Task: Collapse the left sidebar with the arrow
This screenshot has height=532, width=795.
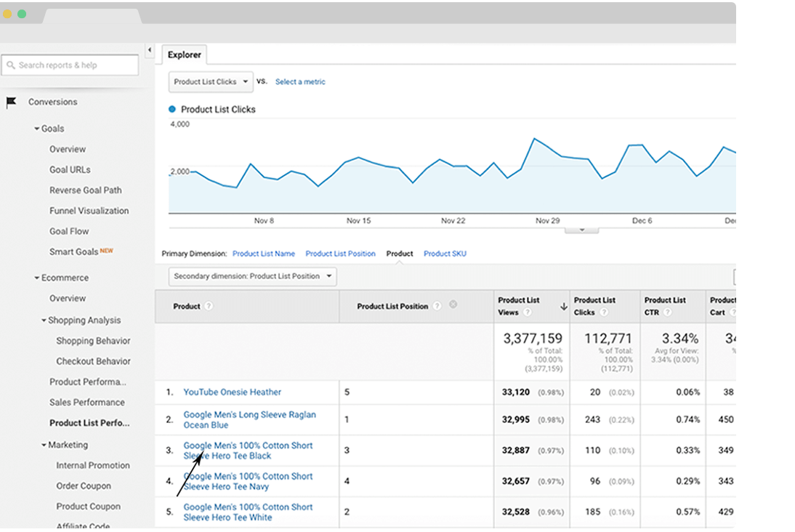Action: [x=149, y=50]
